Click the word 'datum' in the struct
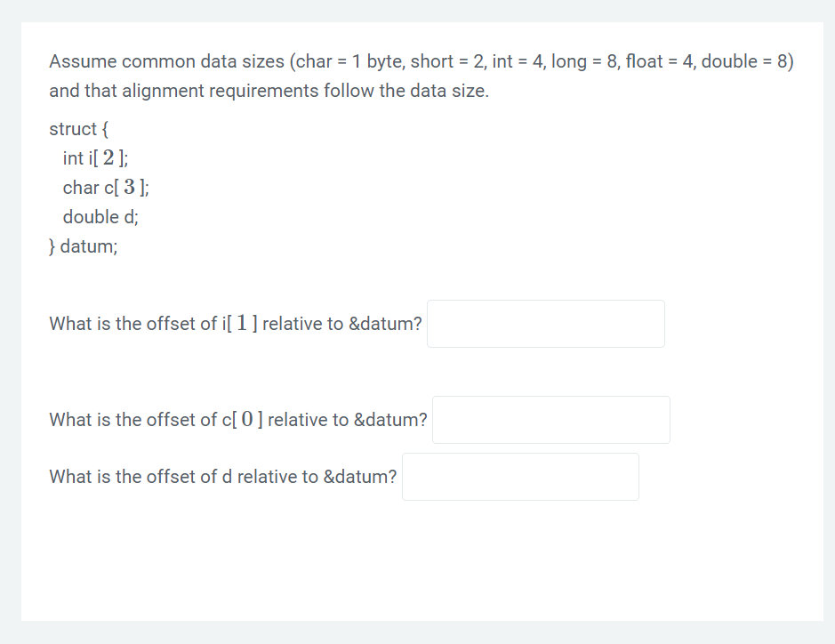The width and height of the screenshot is (835, 644). pyautogui.click(x=87, y=246)
